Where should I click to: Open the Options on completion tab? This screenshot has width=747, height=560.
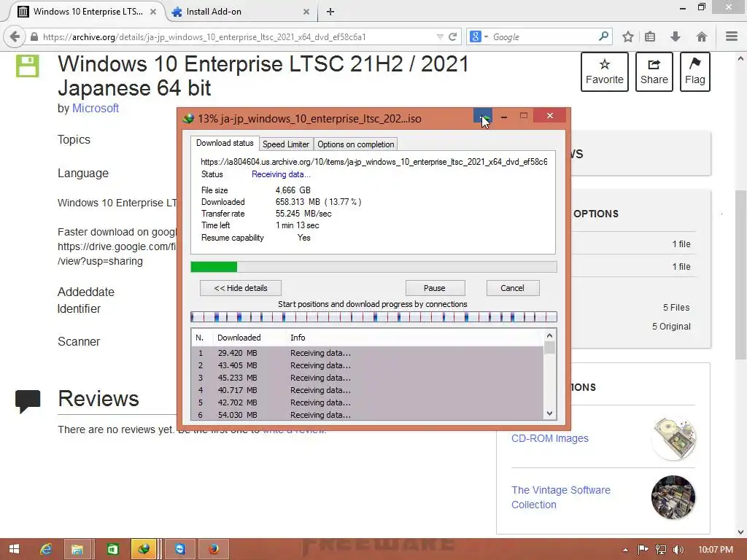click(x=355, y=144)
